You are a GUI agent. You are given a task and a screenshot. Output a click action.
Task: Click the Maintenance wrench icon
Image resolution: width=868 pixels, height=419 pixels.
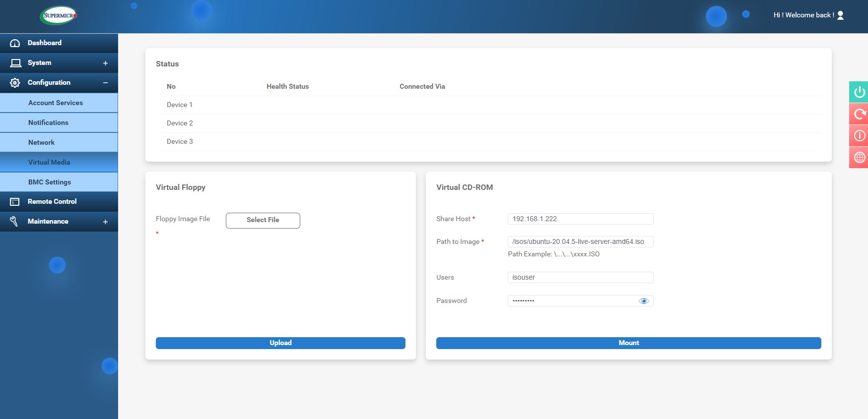[x=14, y=222]
